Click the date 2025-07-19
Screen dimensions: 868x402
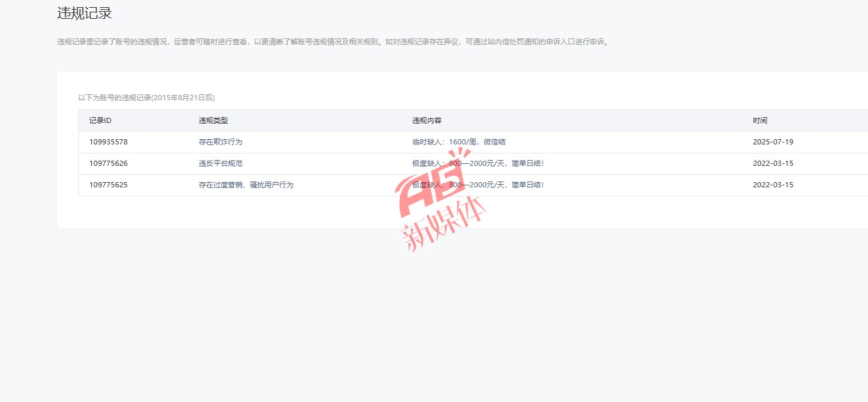tap(773, 142)
